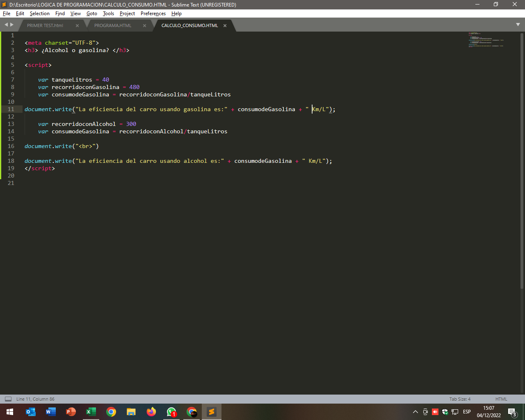Open Outlook from the taskbar
Image resolution: width=525 pixels, height=420 pixels.
31,412
